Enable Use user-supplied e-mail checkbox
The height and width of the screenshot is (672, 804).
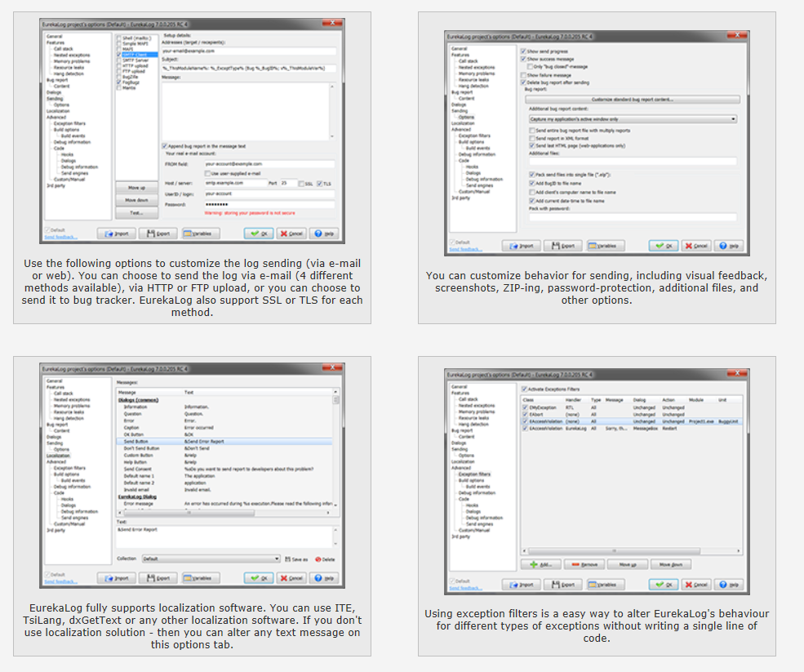pos(207,173)
